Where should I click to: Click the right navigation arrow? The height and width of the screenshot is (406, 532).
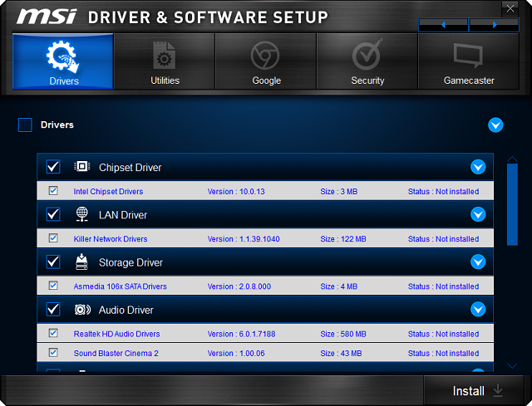(495, 25)
